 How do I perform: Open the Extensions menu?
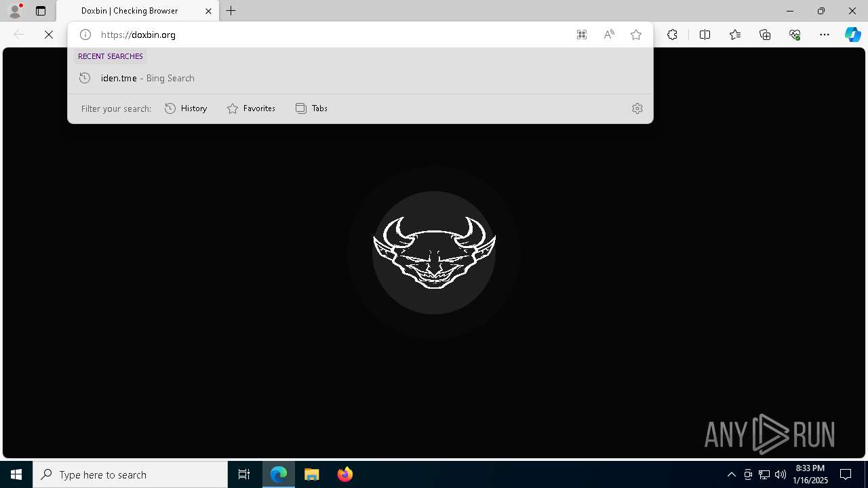point(672,35)
